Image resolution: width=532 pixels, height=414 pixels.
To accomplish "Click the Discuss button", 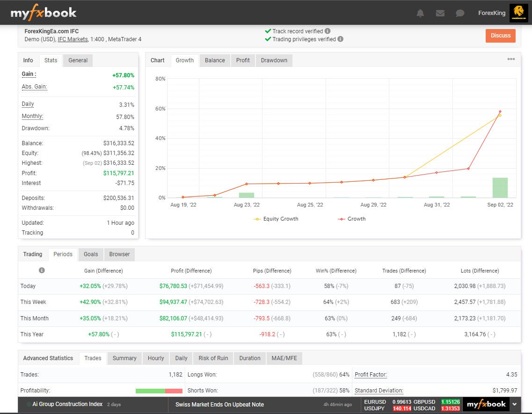I will tap(500, 35).
